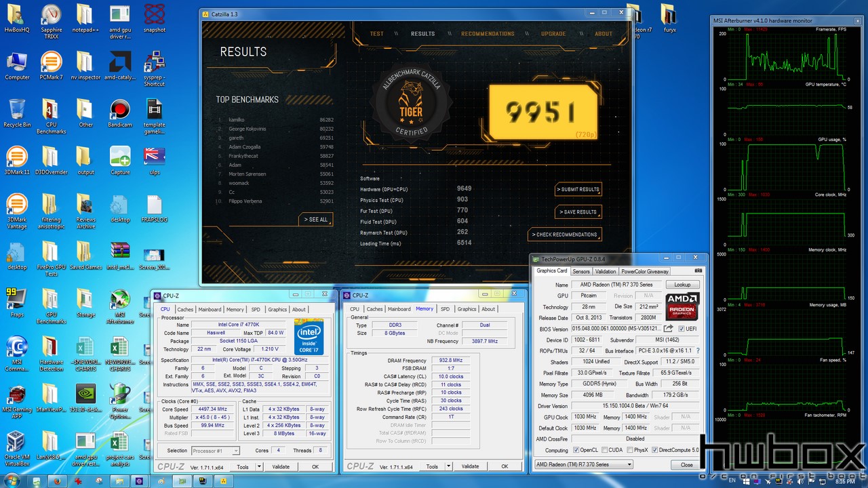Switch to the Caches tab in left CPU-Z
Image resolution: width=868 pixels, height=488 pixels.
point(185,309)
